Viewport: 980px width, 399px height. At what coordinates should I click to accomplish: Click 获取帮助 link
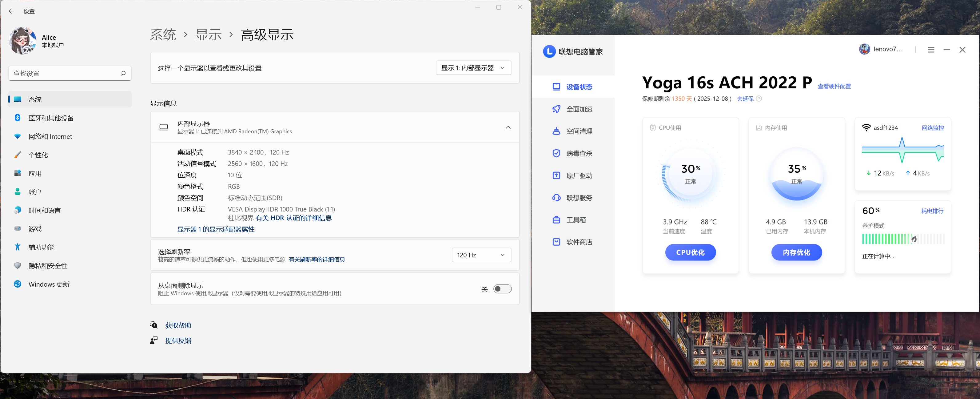point(178,325)
